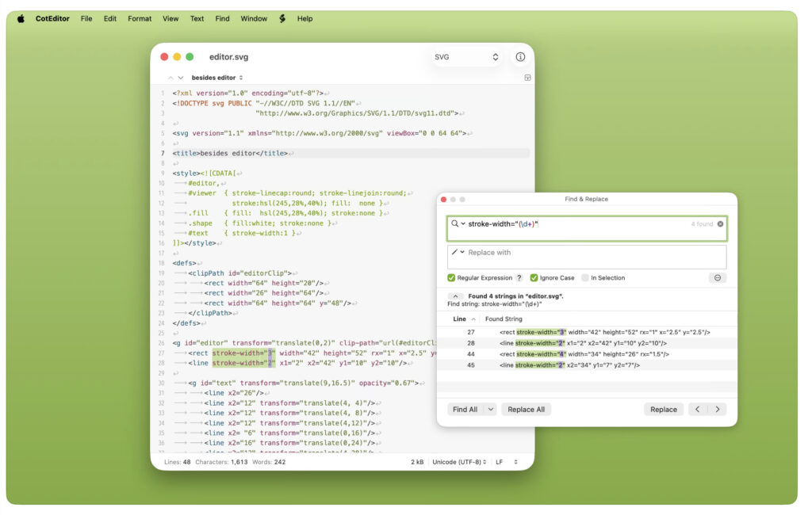Clear the search field with the x icon
The height and width of the screenshot is (515, 812).
tap(721, 223)
